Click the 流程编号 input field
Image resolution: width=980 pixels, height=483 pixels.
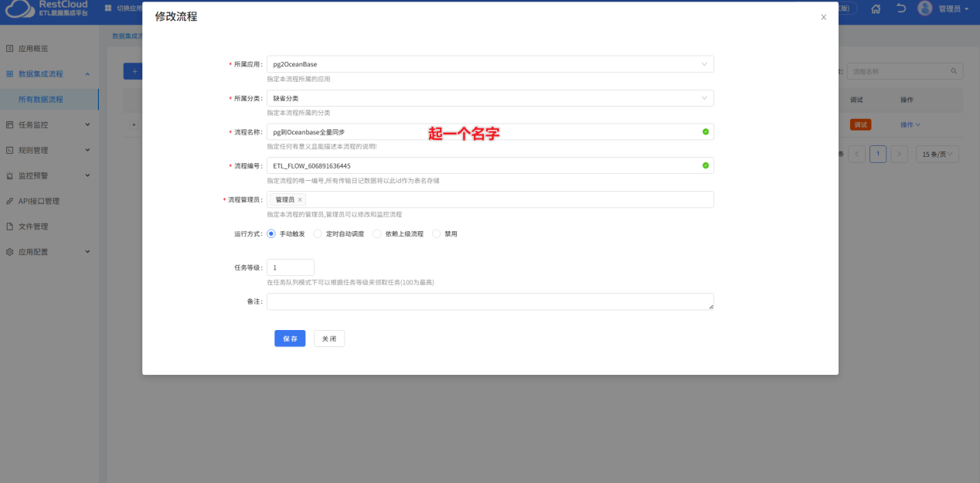490,165
